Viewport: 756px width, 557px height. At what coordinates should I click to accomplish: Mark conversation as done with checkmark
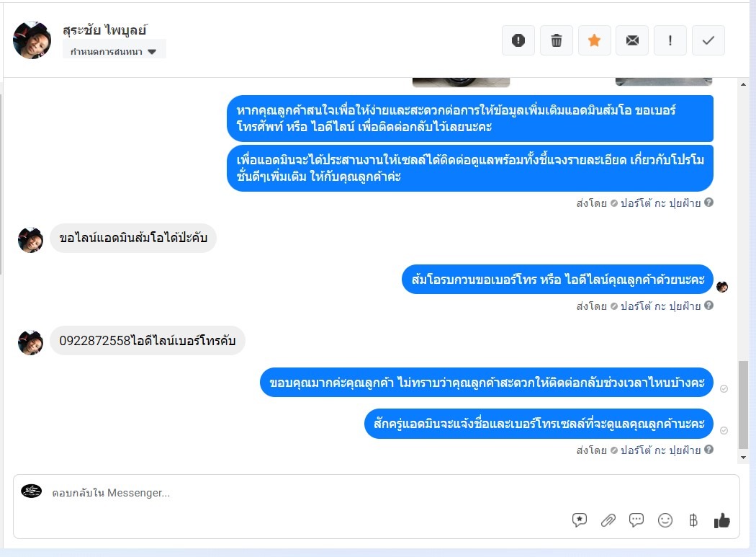708,40
